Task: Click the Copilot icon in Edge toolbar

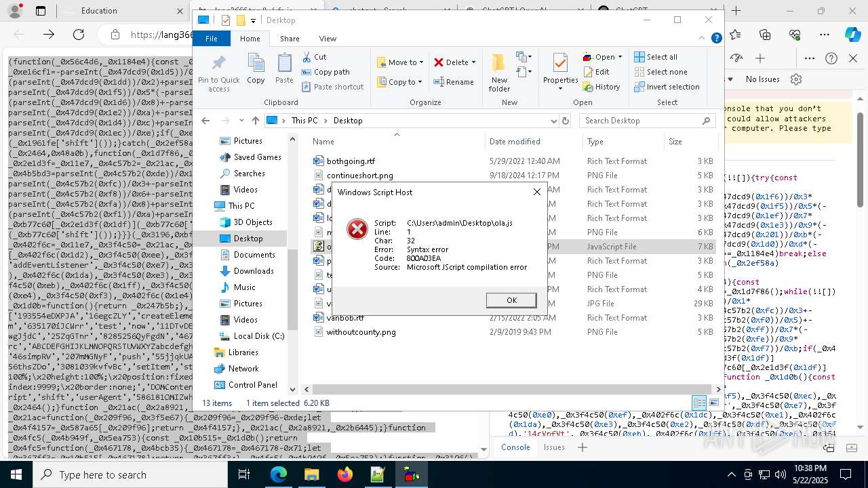Action: coord(852,34)
